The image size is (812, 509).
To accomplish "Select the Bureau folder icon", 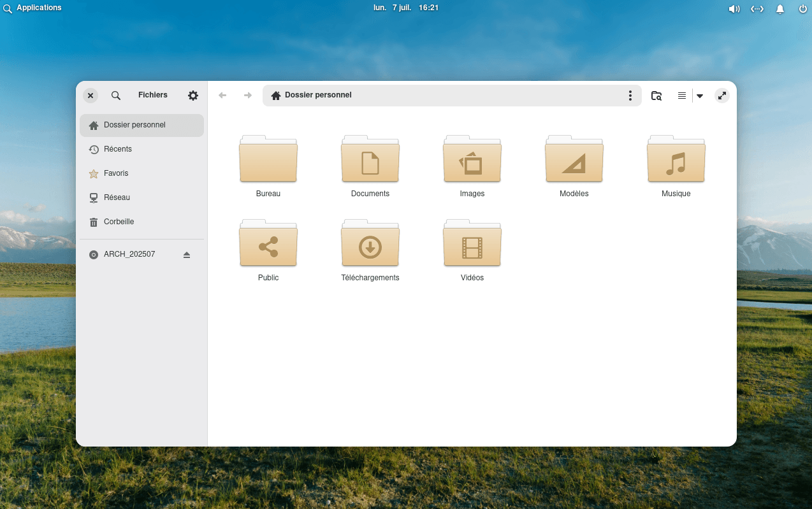I will click(x=268, y=159).
